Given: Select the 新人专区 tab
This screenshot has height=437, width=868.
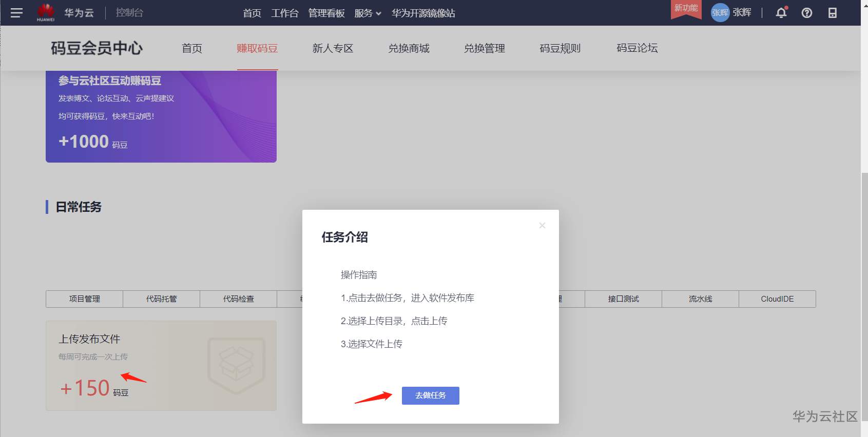Looking at the screenshot, I should pyautogui.click(x=333, y=48).
